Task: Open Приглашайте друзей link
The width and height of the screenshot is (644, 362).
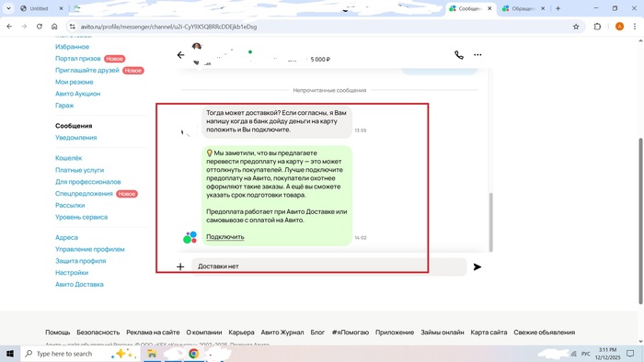Action: (87, 70)
